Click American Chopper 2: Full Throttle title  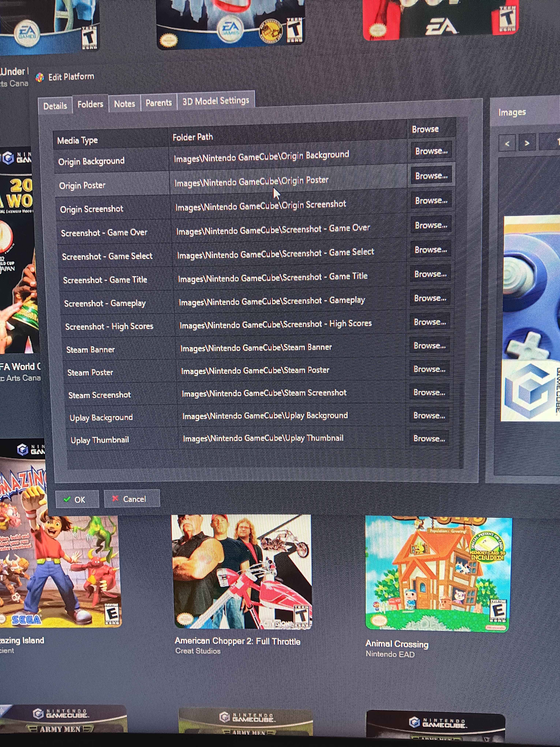(x=238, y=641)
